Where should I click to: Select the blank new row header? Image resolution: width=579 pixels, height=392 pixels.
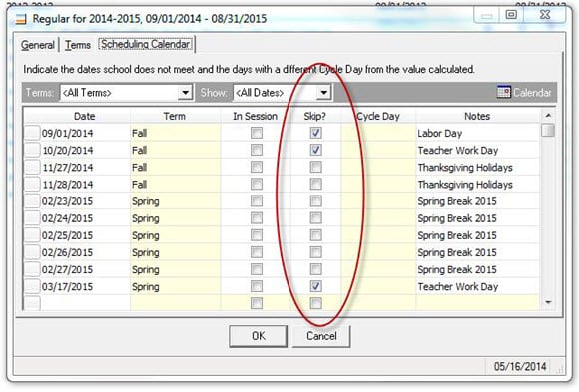32,303
